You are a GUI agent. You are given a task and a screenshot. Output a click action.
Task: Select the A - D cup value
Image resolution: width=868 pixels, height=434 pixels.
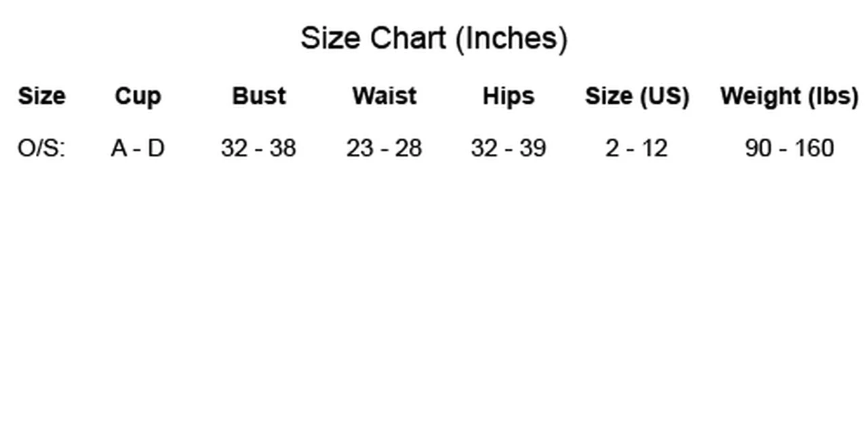pos(138,148)
